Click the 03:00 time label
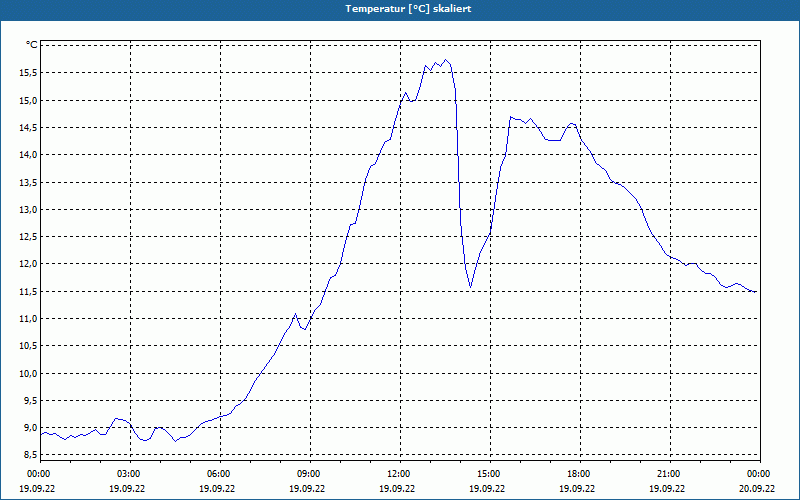This screenshot has height=500, width=800. (x=130, y=474)
